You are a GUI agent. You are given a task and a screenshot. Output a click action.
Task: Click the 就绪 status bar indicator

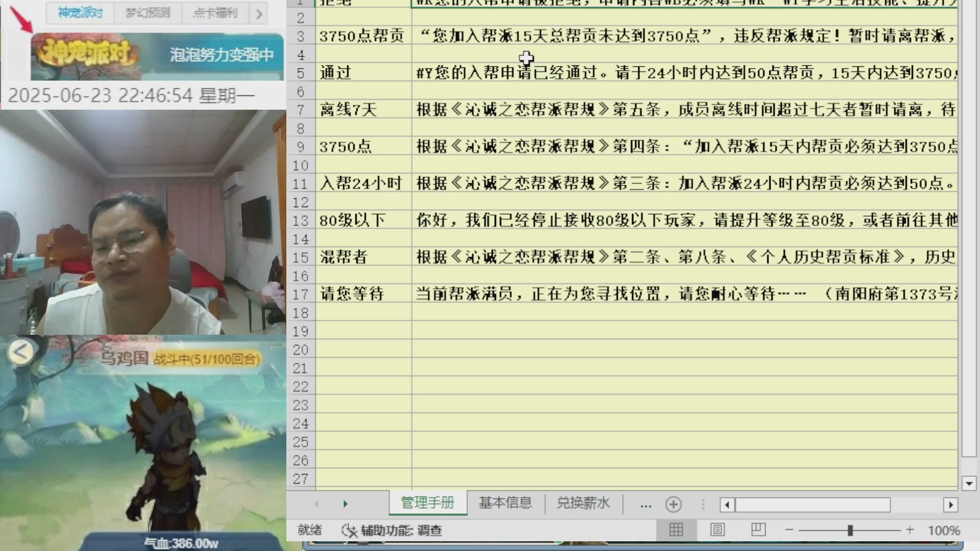[310, 530]
